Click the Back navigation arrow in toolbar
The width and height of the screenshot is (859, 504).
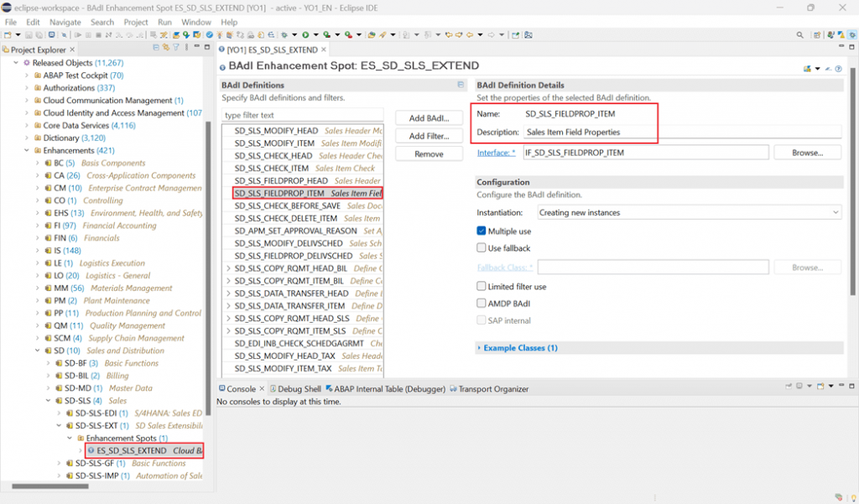470,35
